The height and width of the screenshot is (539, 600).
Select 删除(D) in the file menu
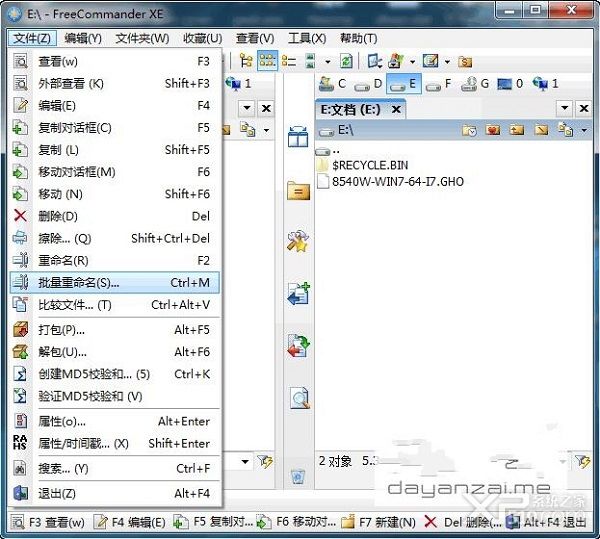115,217
